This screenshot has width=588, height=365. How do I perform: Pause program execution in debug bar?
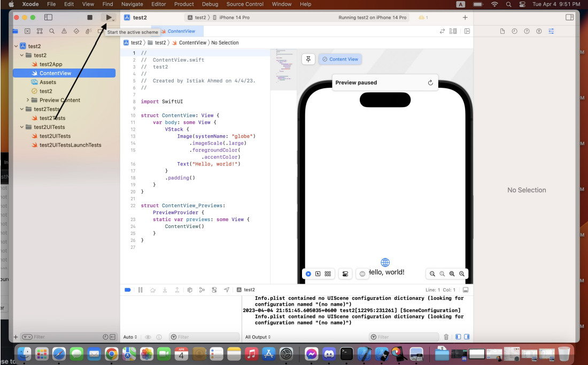pyautogui.click(x=140, y=290)
